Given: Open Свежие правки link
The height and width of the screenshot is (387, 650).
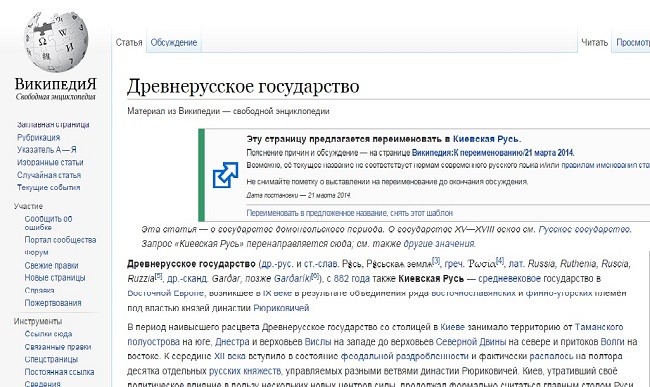Looking at the screenshot, I should [x=51, y=265].
